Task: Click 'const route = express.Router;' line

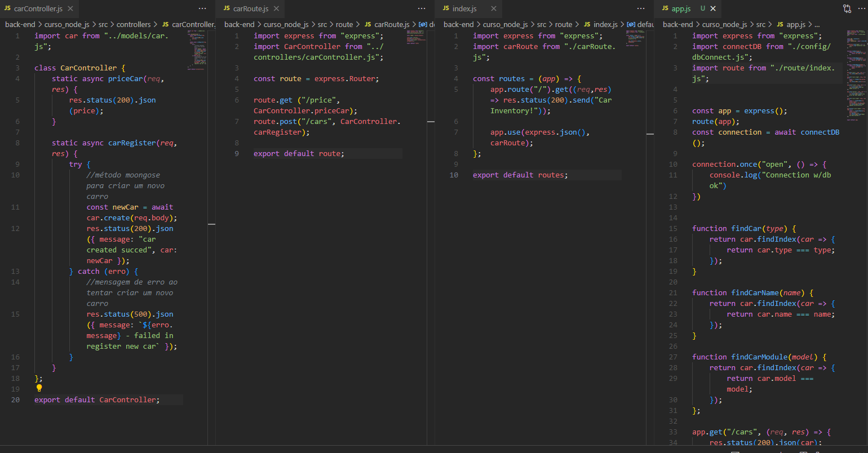Action: [316, 78]
